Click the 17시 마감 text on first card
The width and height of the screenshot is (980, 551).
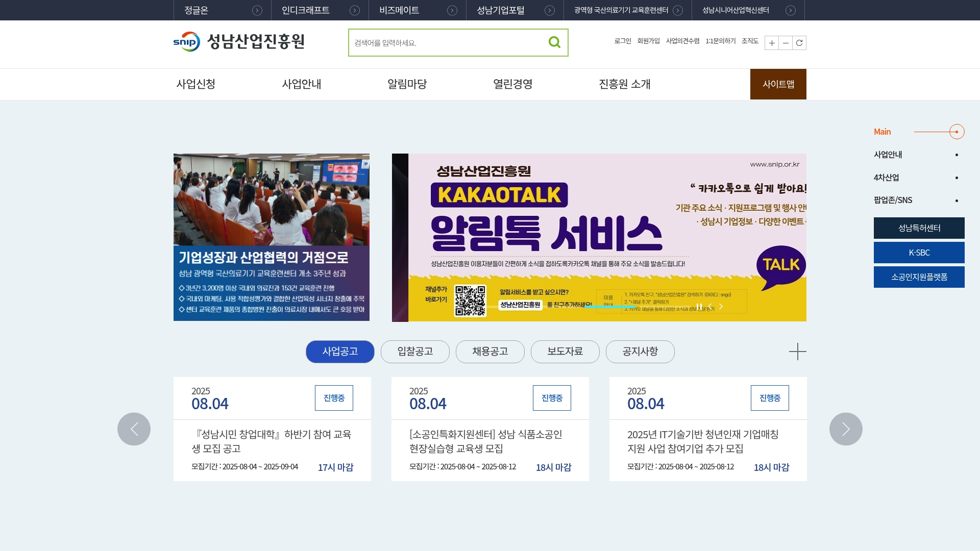(335, 467)
